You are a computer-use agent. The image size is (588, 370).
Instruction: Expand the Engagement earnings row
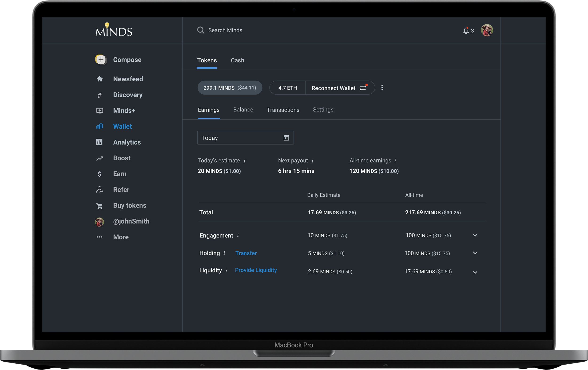pos(475,236)
